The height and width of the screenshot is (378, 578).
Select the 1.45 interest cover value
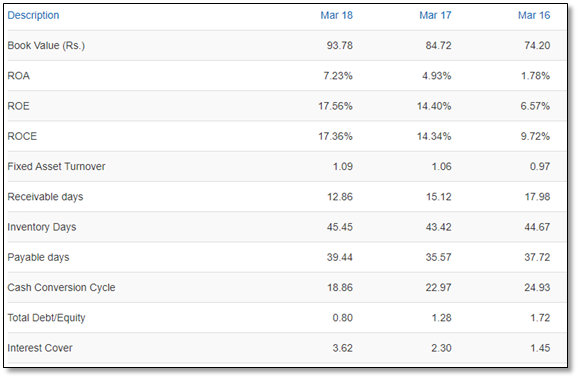tap(540, 348)
